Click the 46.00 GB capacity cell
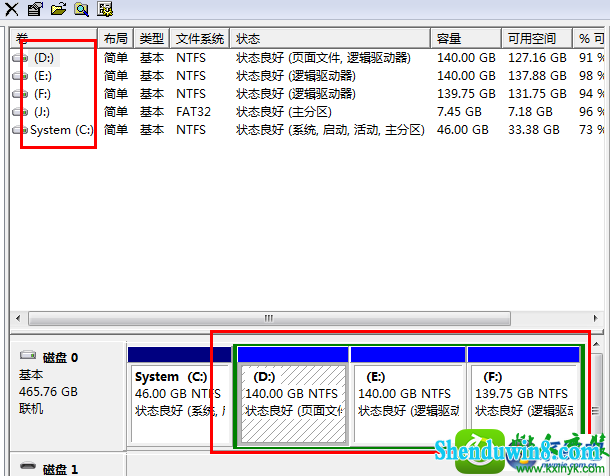Image resolution: width=610 pixels, height=476 pixels. (463, 130)
